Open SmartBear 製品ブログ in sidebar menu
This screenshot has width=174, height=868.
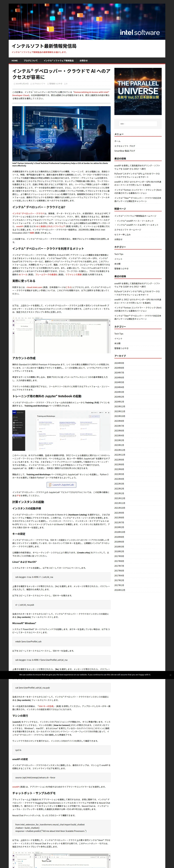tap(125, 151)
